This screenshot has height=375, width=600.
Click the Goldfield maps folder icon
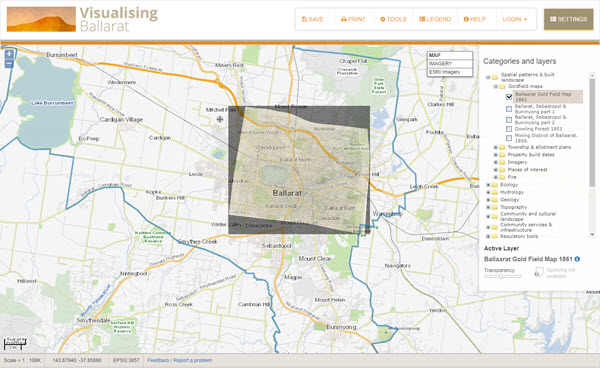point(502,86)
